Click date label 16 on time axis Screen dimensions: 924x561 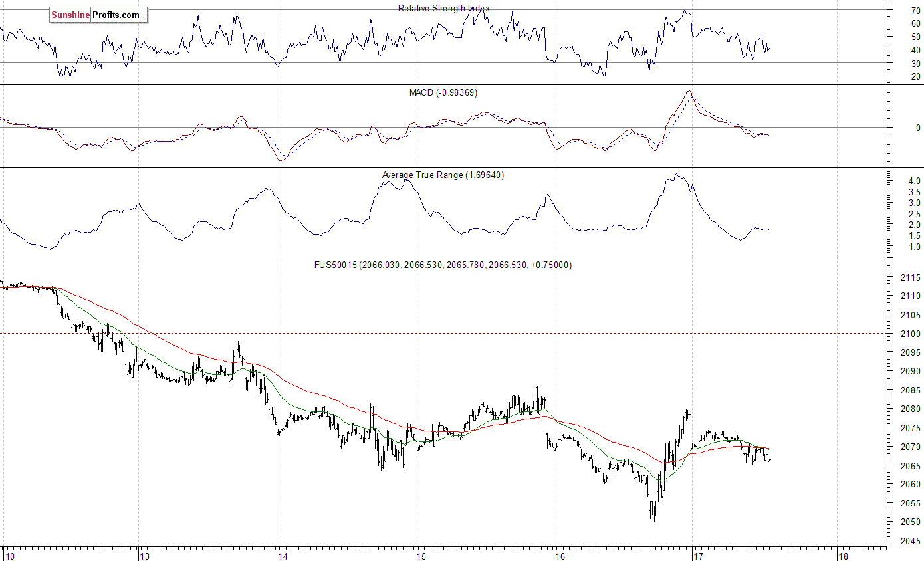point(560,555)
